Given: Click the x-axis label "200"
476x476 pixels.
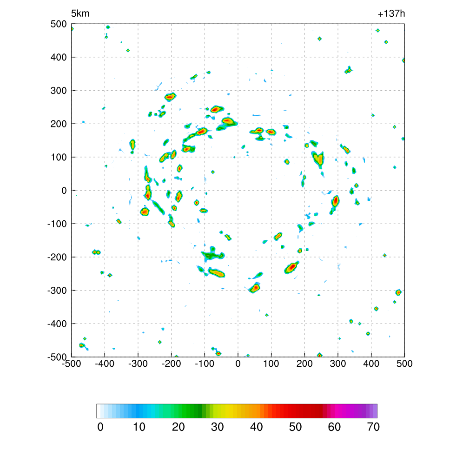Looking at the screenshot, I should tap(304, 364).
